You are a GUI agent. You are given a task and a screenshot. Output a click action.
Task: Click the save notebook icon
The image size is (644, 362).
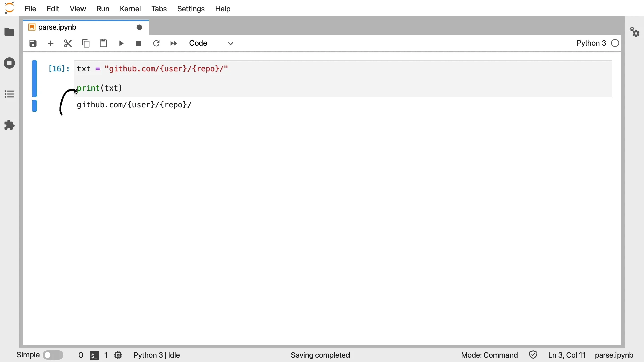tap(33, 44)
